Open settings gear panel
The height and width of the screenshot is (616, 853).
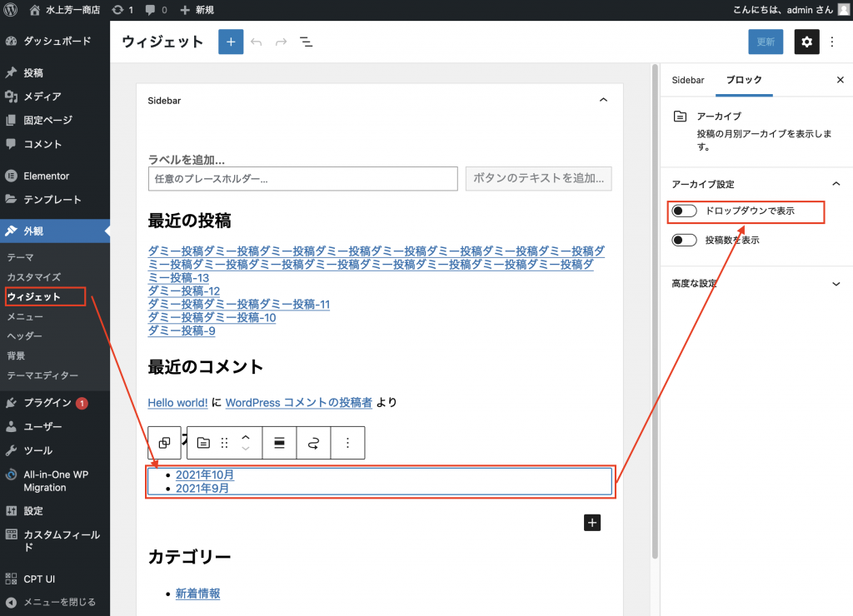pyautogui.click(x=806, y=42)
